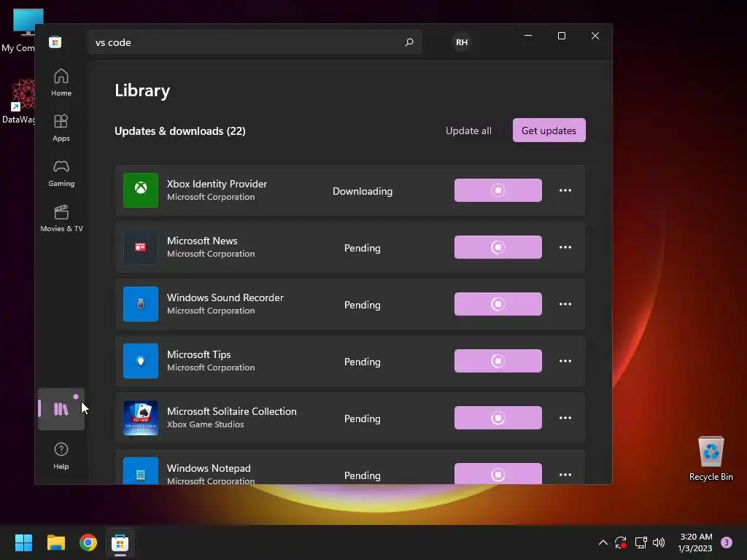Open the clock and date panel
The width and height of the screenshot is (747, 560).
[695, 542]
